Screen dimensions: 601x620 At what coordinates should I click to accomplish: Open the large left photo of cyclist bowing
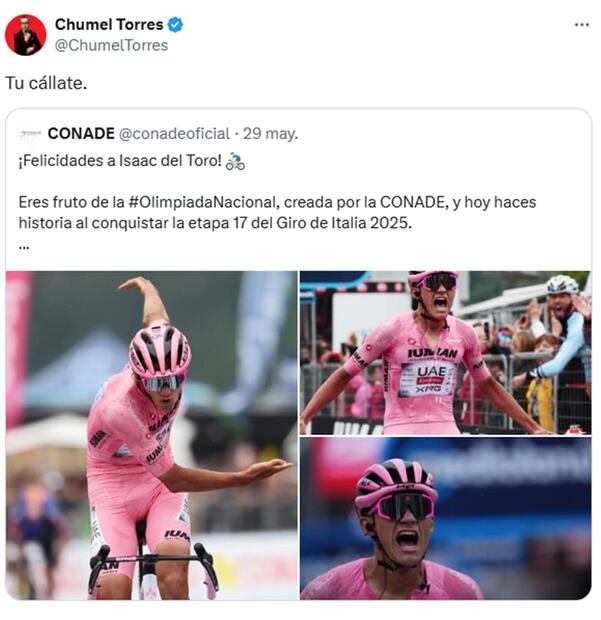point(152,435)
